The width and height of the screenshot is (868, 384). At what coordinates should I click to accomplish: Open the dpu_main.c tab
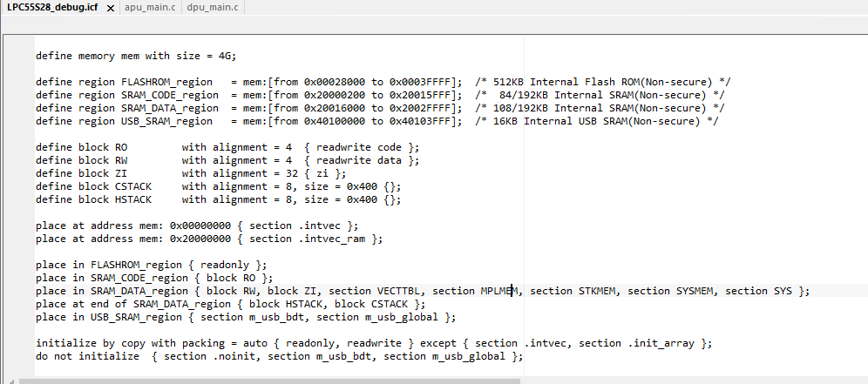(212, 8)
